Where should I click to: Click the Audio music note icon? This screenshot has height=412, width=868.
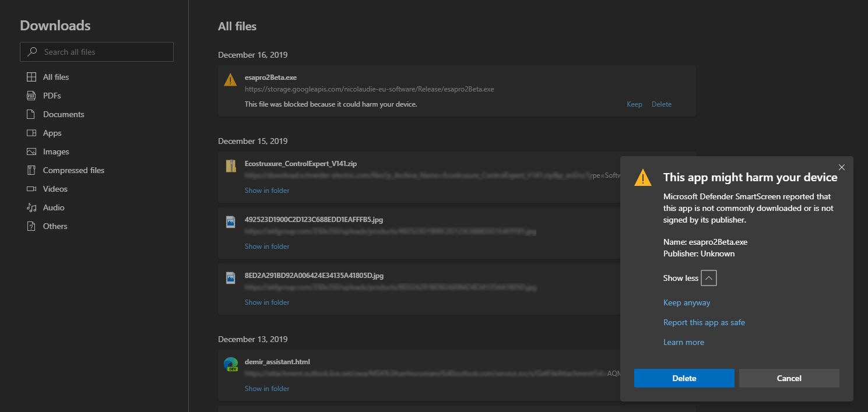(x=31, y=207)
